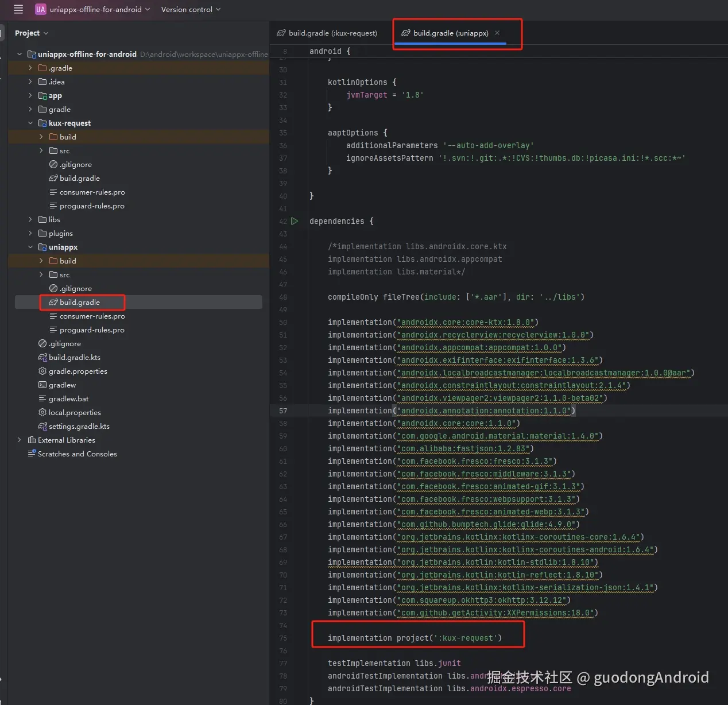Collapse the kux-request module
Screen dimensions: 728x705
pyautogui.click(x=30, y=123)
